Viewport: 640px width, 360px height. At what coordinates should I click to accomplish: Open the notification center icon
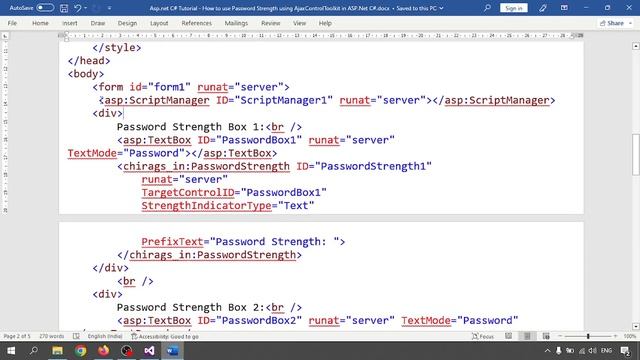tap(624, 351)
